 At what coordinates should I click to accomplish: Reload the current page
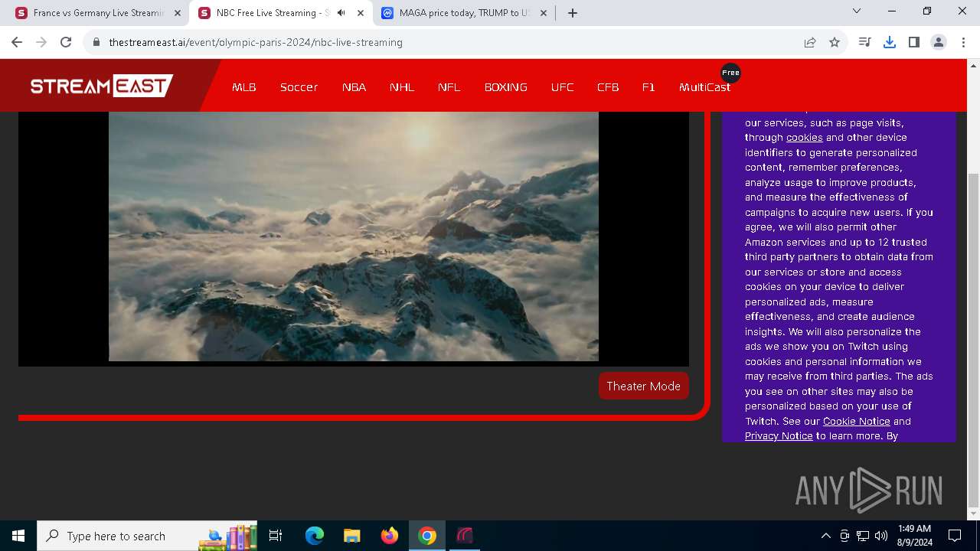pyautogui.click(x=66, y=42)
